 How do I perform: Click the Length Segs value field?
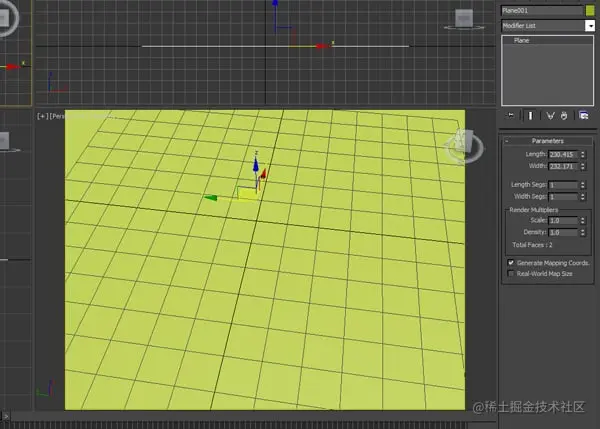click(563, 185)
